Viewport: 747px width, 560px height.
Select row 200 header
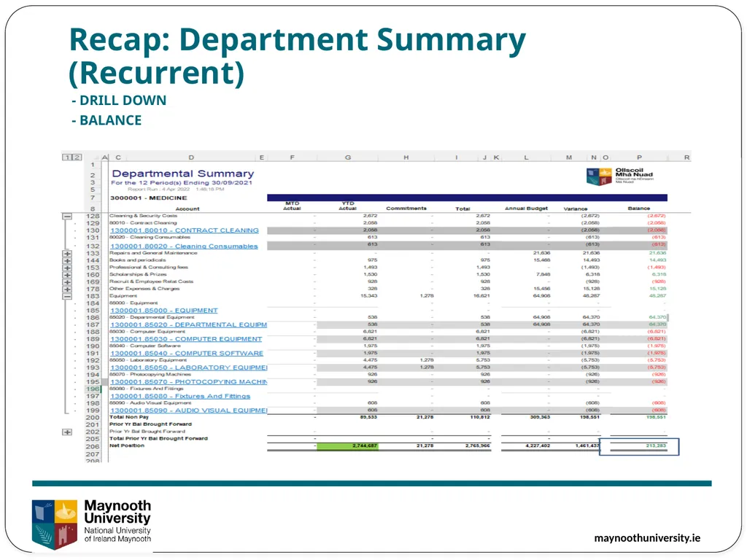click(93, 418)
